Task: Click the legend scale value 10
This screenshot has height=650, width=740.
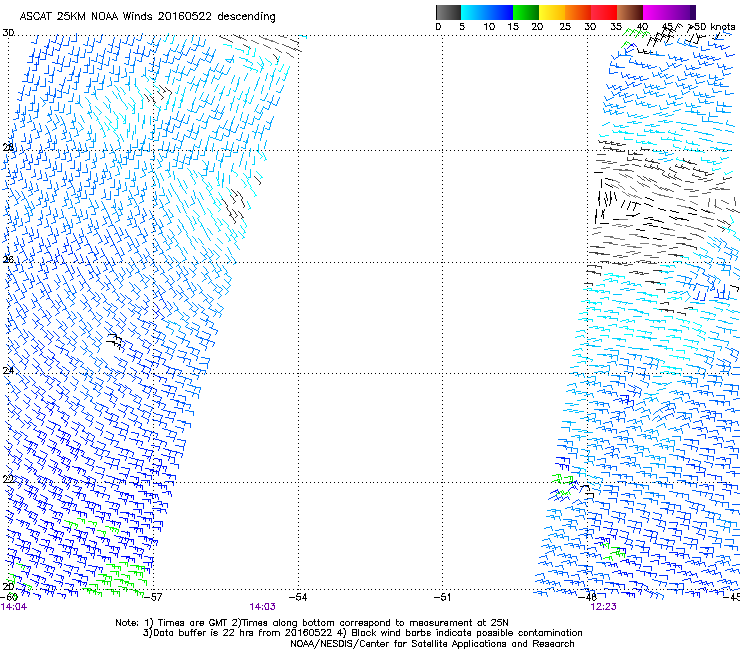Action: pos(489,27)
